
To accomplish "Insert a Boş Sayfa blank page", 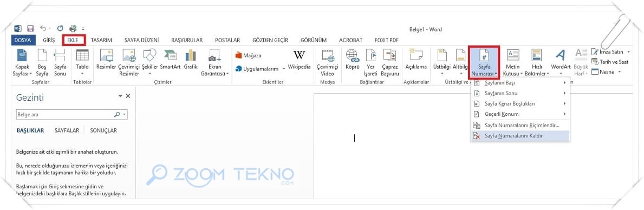I will point(42,63).
